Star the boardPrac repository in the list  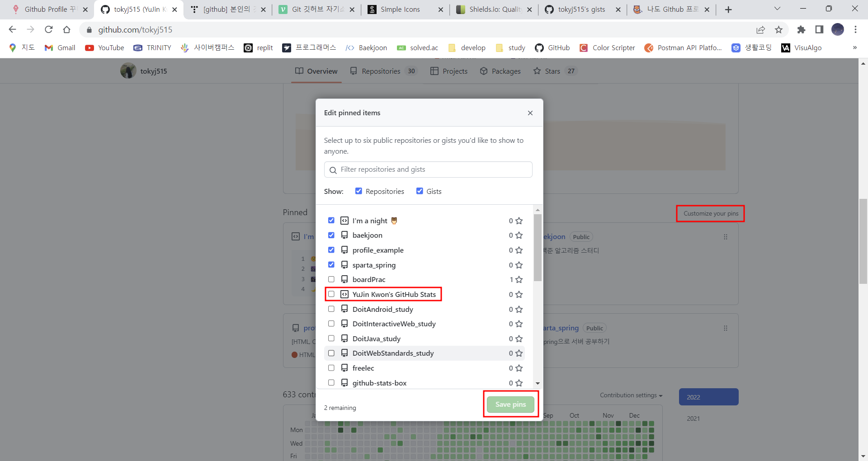click(519, 280)
